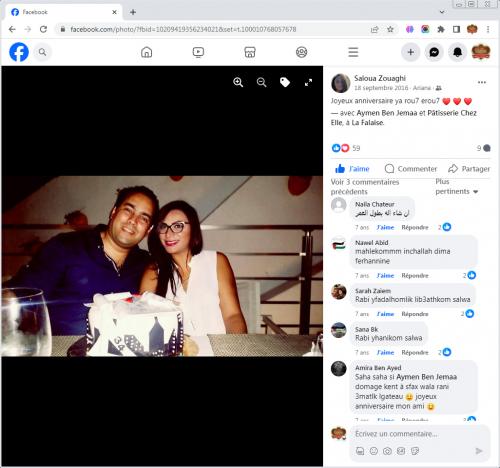Click the Écrivez un commentaire field
This screenshot has width=500, height=468.
coord(419,434)
